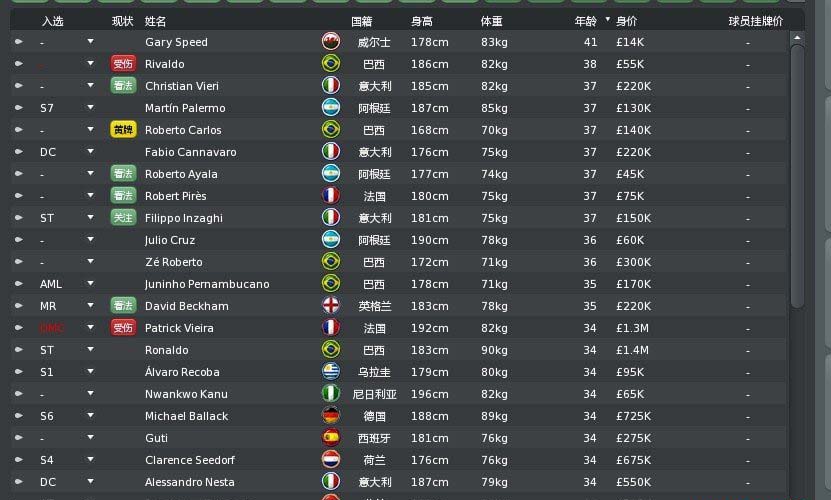Click the green status badge beside David Beckham
The image size is (831, 500).
(123, 305)
